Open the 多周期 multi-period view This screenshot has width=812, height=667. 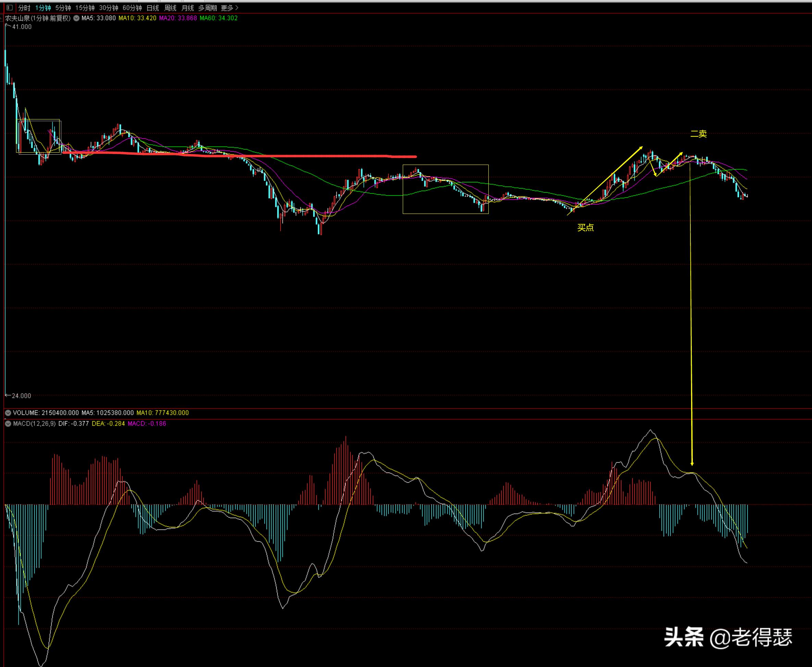tap(208, 8)
